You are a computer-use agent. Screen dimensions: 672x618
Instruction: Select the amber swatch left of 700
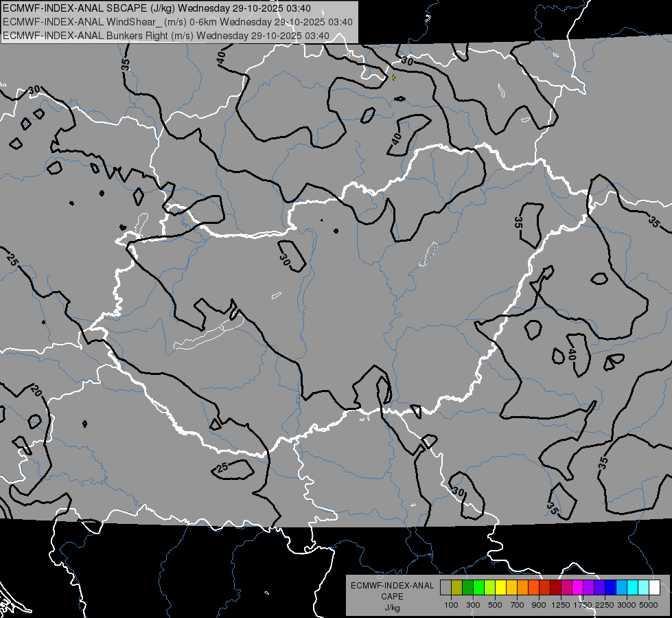pos(511,587)
